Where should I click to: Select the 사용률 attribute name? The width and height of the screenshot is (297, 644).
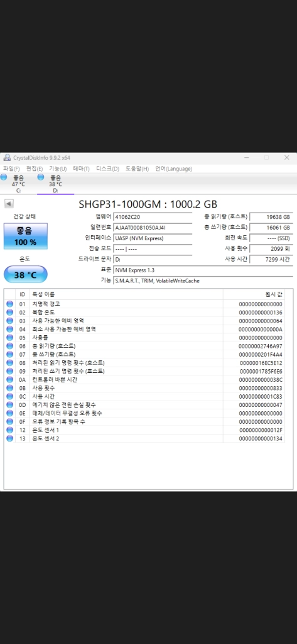(40, 338)
